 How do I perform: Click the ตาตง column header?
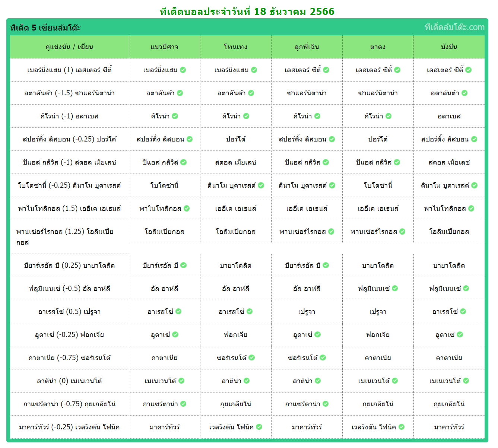pyautogui.click(x=378, y=47)
